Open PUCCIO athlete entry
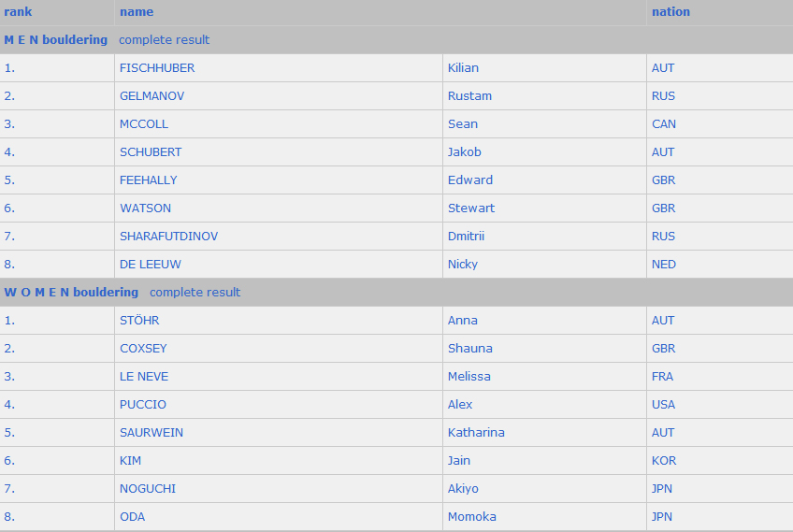This screenshot has height=532, width=793. (x=143, y=405)
